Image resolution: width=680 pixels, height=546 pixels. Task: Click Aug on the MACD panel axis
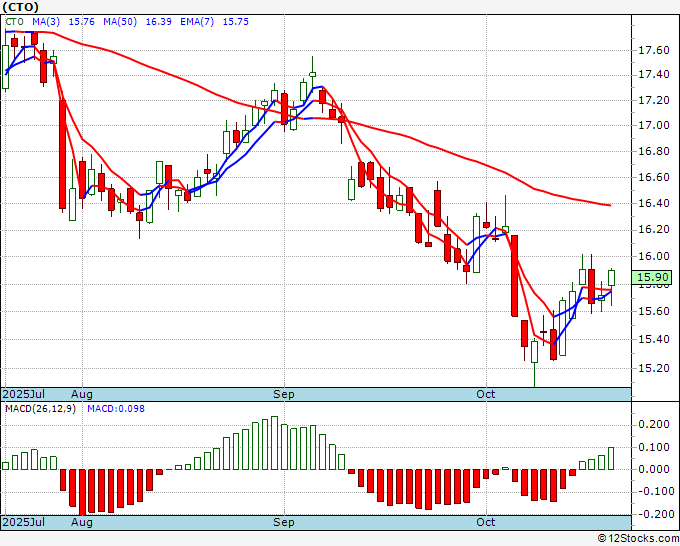coord(82,522)
